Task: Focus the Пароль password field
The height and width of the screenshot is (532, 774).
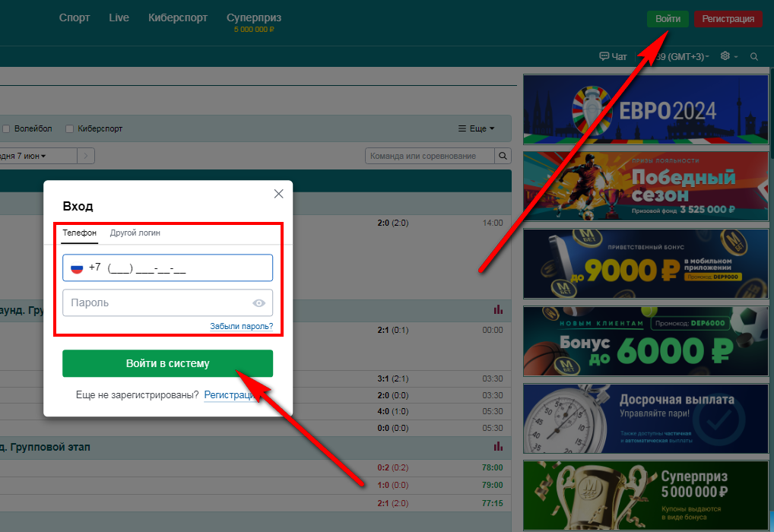Action: coord(167,302)
